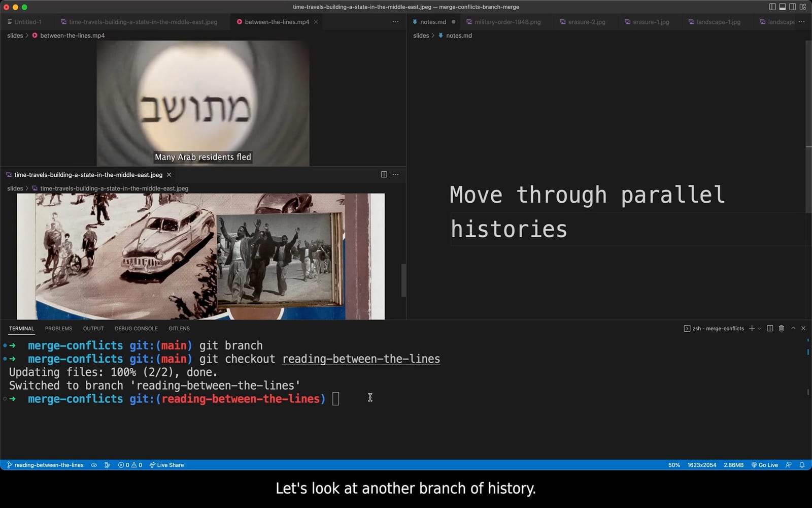
Task: Switch to the Untitled-1 tab
Action: [x=25, y=22]
